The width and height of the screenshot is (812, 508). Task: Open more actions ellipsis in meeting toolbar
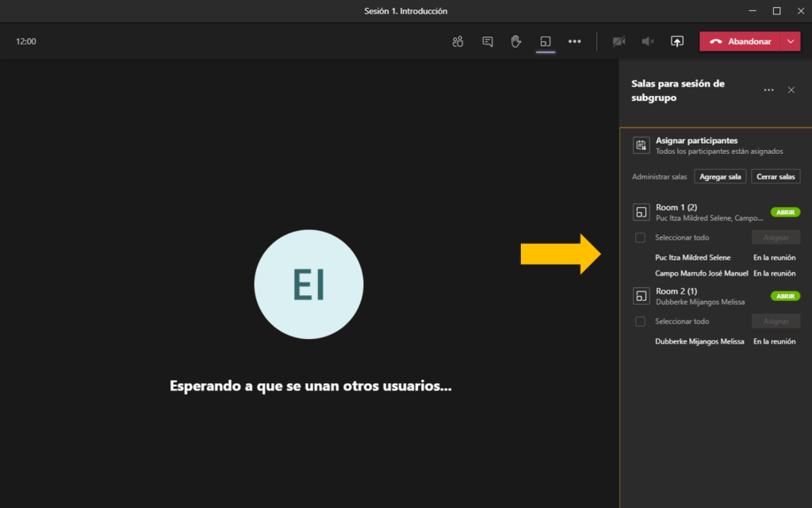(x=575, y=41)
